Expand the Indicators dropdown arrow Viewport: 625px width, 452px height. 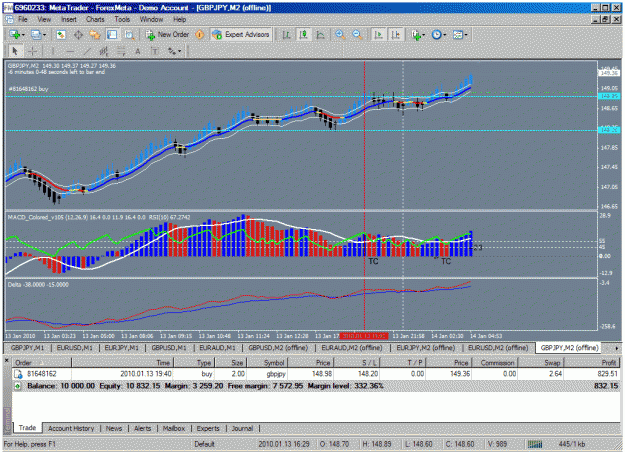[424, 35]
